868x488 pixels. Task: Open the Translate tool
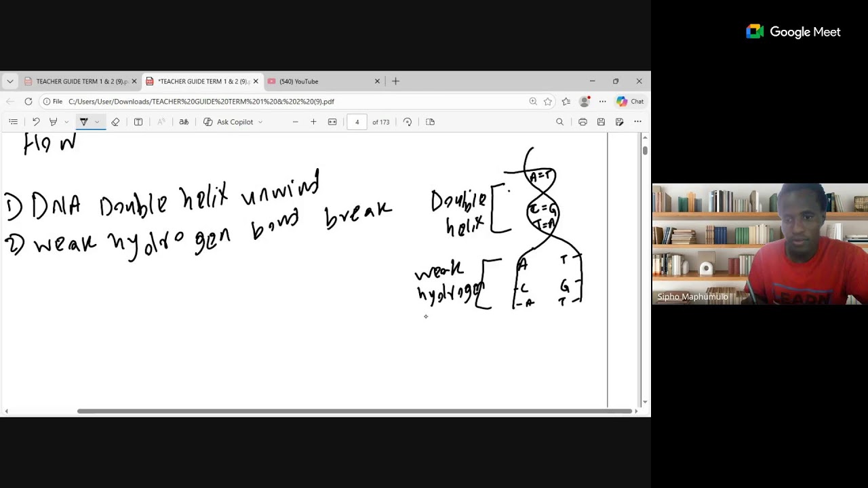(x=183, y=122)
